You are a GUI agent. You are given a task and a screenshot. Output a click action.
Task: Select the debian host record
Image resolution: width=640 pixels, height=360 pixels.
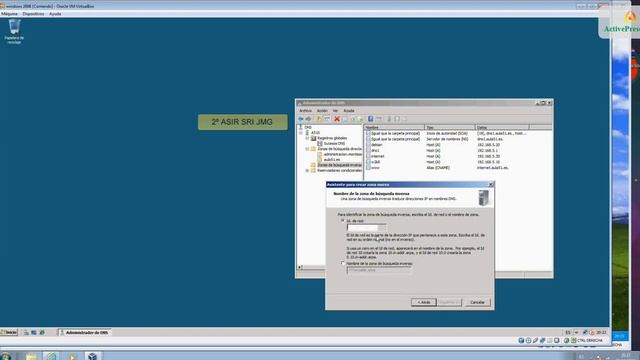click(376, 145)
